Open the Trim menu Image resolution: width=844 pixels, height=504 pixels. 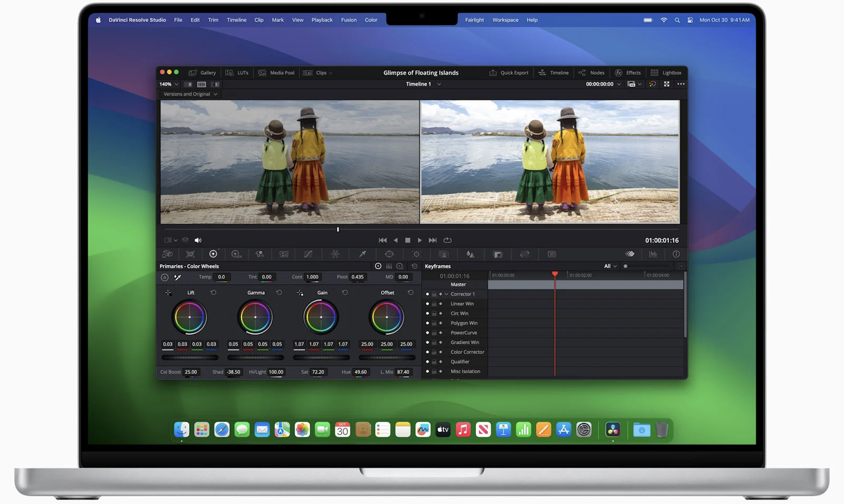click(x=213, y=20)
